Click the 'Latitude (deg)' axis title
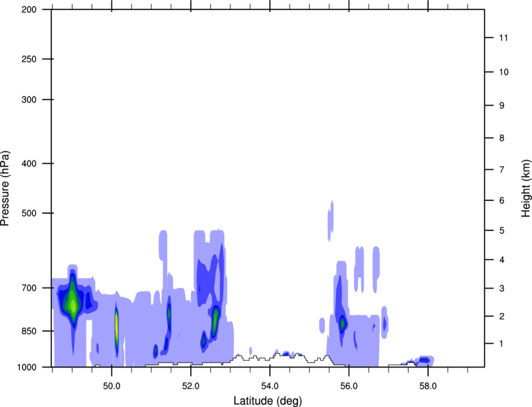This screenshot has width=532, height=407. point(267,401)
